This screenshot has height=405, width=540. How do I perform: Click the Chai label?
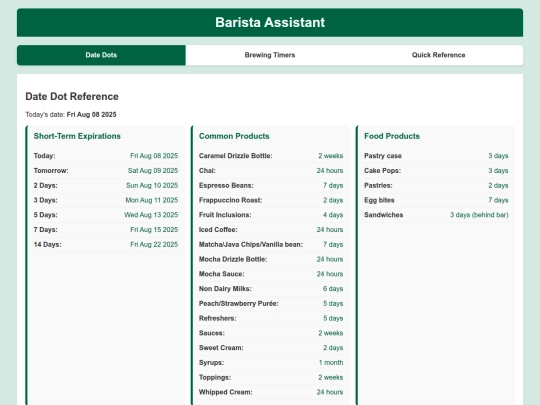tap(207, 170)
